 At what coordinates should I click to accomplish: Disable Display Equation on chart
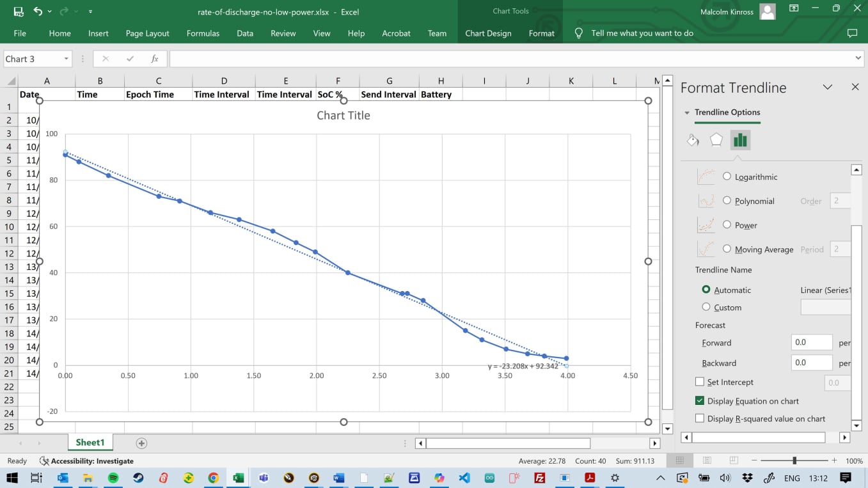click(x=700, y=401)
